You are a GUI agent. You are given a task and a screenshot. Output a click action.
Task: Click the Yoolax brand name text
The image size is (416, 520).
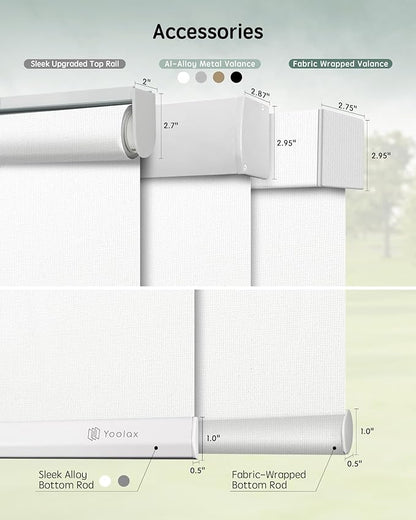(x=121, y=434)
